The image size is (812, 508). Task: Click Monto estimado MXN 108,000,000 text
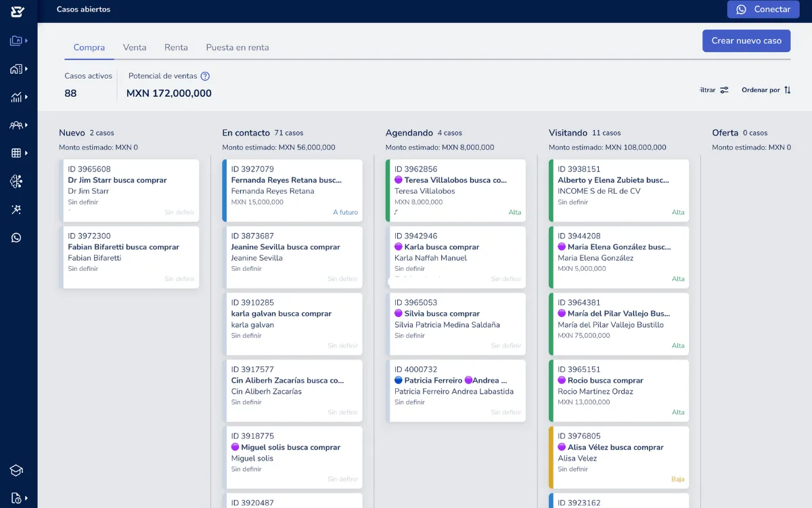[x=608, y=147]
